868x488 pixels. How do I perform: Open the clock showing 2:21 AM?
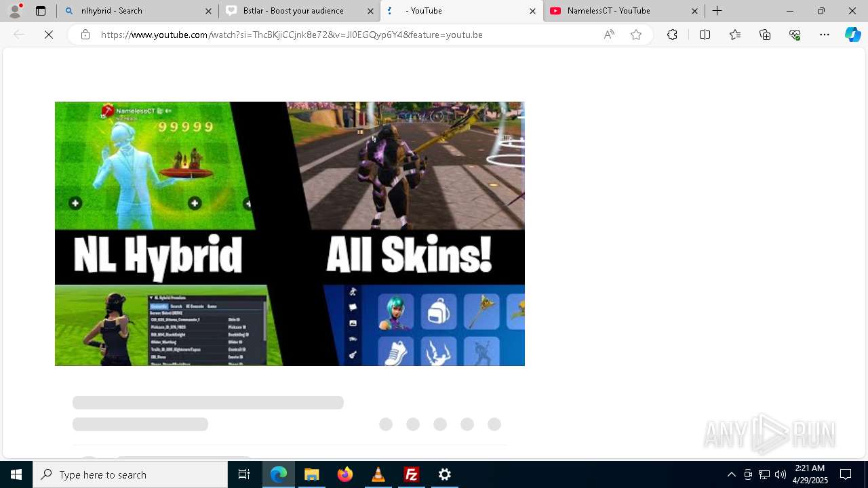810,474
